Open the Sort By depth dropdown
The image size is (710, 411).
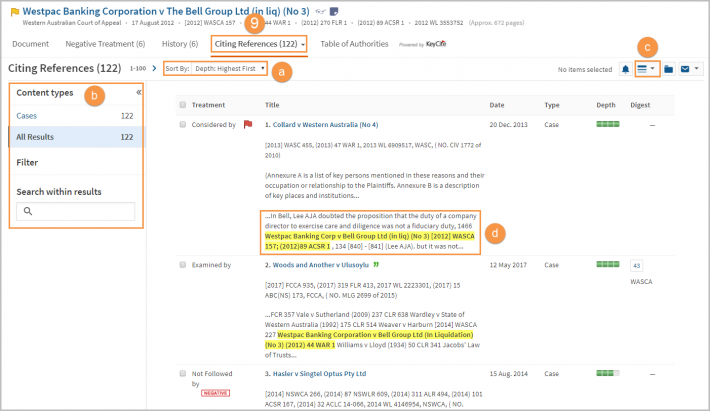pyautogui.click(x=229, y=69)
